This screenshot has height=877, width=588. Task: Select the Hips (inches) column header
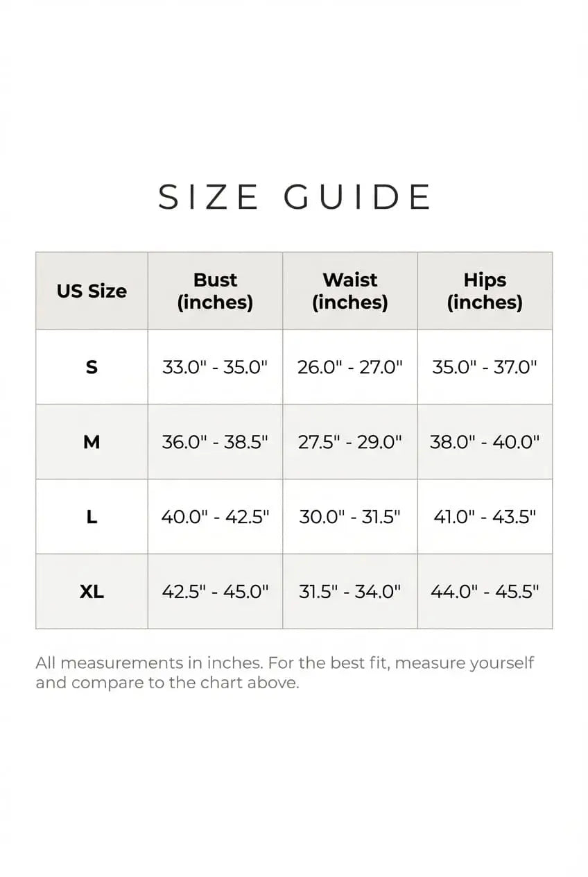pyautogui.click(x=485, y=291)
